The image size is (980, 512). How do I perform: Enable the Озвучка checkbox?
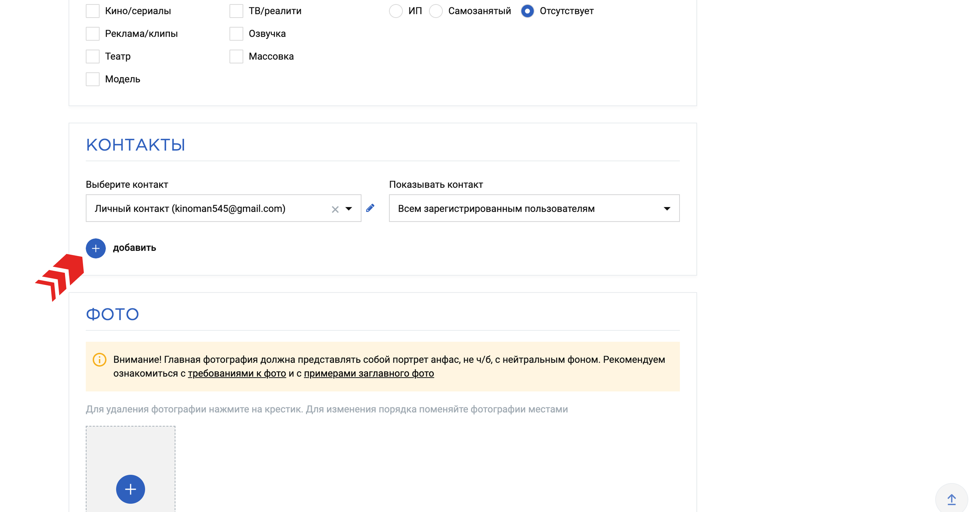click(236, 34)
